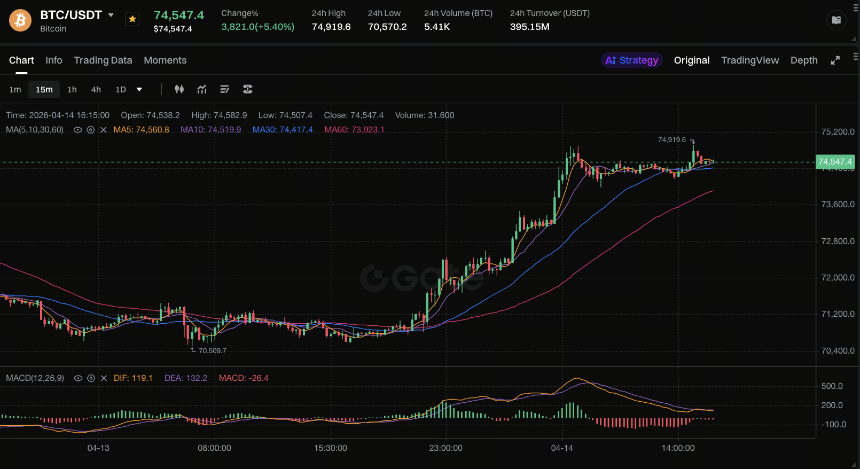The height and width of the screenshot is (469, 860).
Task: Click the DIF: 119.1 value
Action: [x=133, y=378]
